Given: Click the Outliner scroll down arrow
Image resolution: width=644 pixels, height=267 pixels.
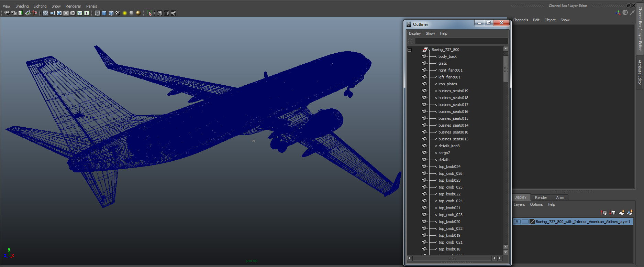Looking at the screenshot, I should (506, 252).
